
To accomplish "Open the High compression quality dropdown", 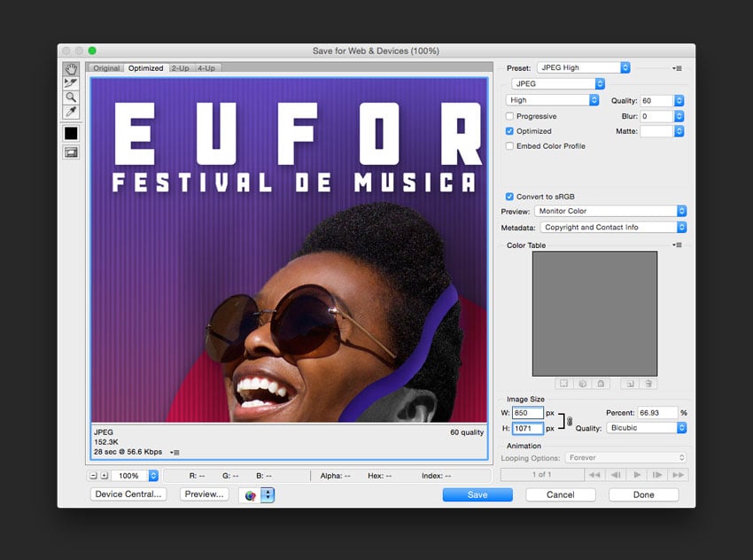I will tap(552, 100).
